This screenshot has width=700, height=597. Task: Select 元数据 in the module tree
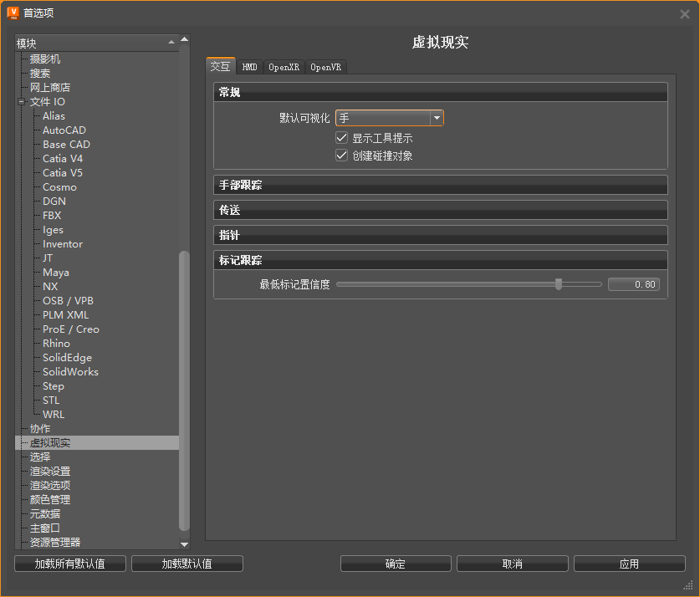(x=45, y=514)
